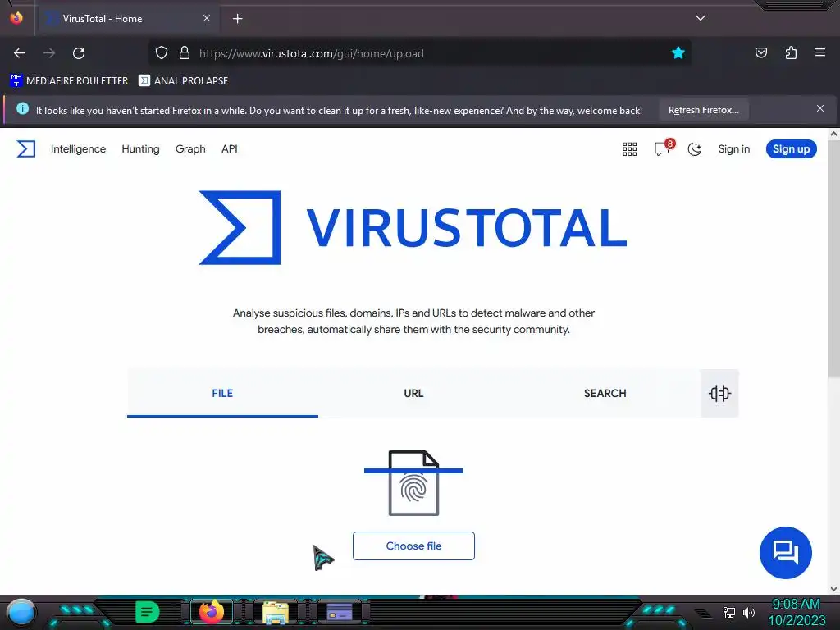This screenshot has height=630, width=840.
Task: Click the small VirusTotal sigma logo
Action: click(25, 149)
